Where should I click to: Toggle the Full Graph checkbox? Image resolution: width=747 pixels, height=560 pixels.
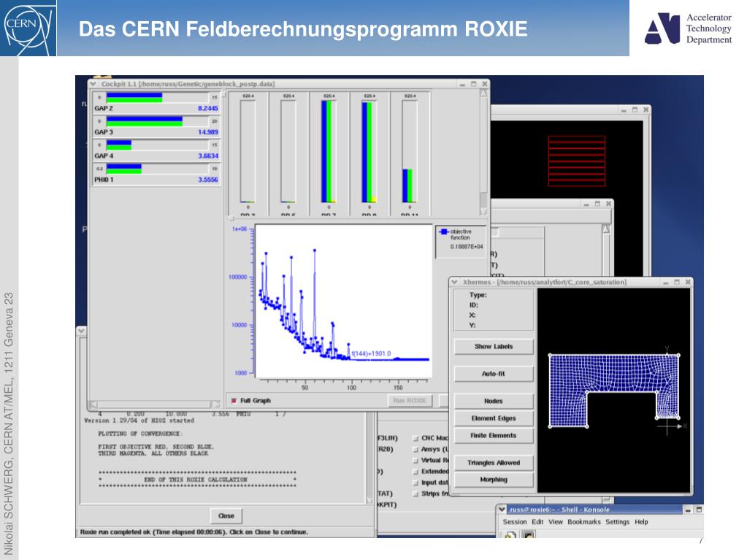click(x=234, y=401)
